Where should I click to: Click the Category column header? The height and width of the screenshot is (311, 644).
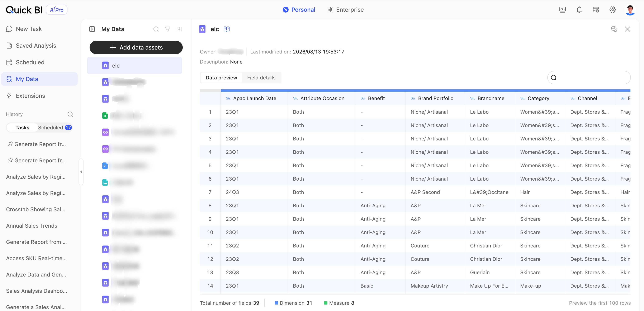pos(540,99)
